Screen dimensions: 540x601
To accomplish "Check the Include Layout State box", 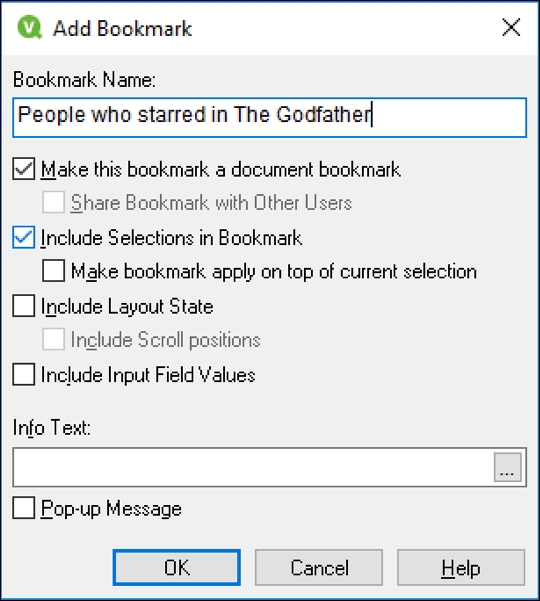I will click(24, 305).
